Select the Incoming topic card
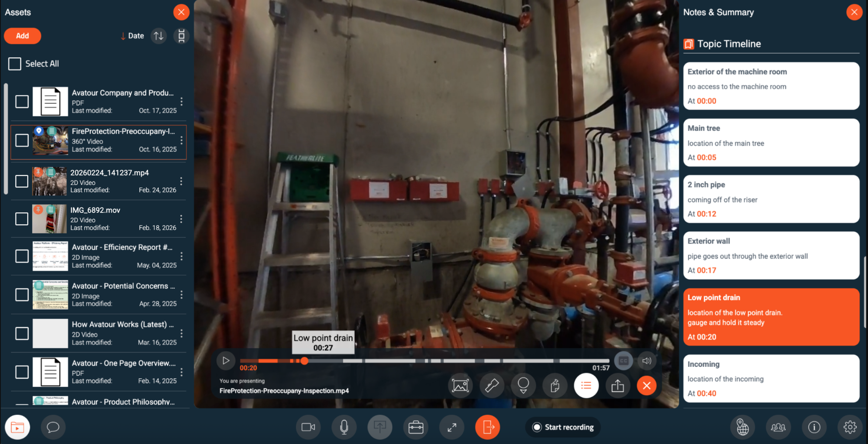Screen dimensions: 868x444 pos(771,378)
